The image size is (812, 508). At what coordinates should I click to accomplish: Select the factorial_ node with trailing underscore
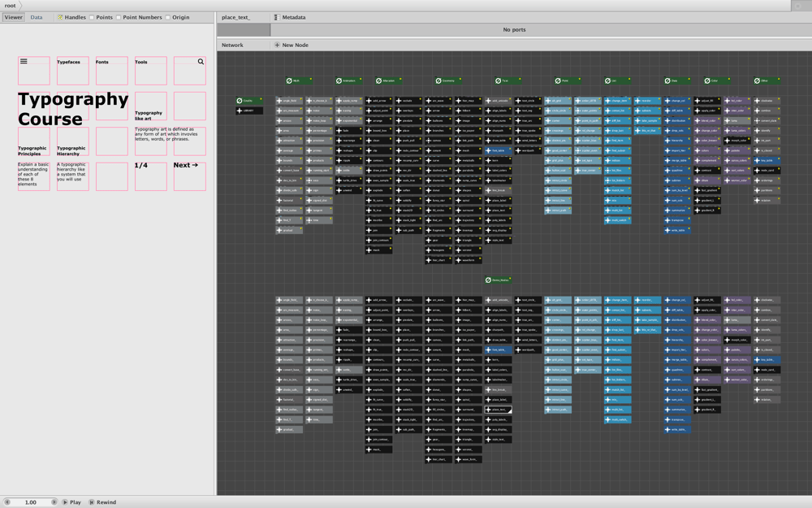(x=290, y=400)
